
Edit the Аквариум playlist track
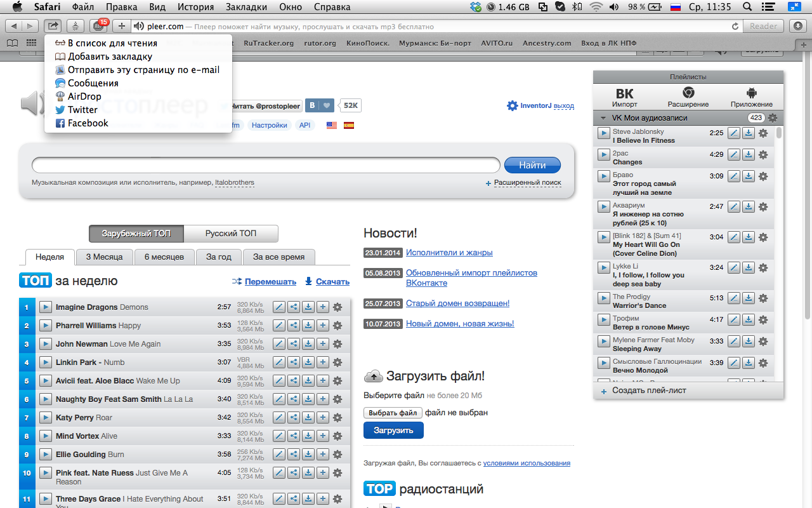[734, 207]
